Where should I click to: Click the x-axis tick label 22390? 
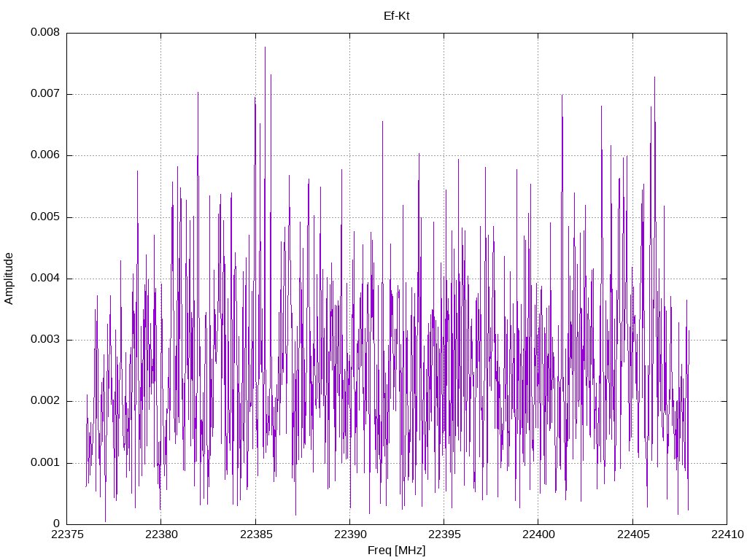pyautogui.click(x=349, y=534)
